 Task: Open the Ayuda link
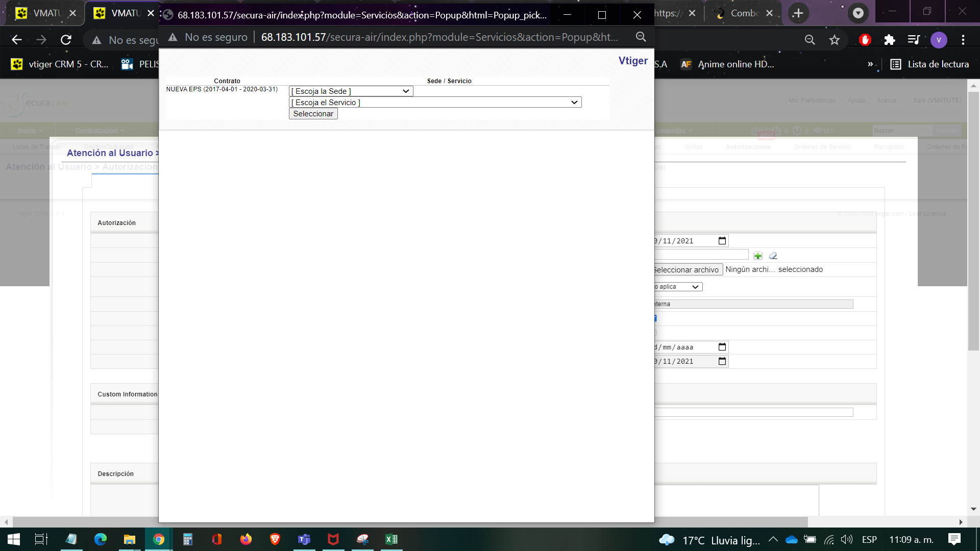pyautogui.click(x=856, y=101)
